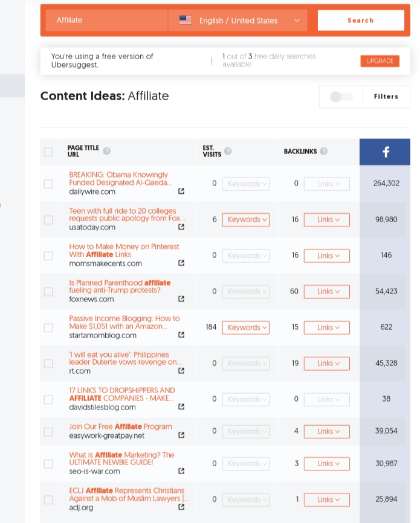Check the select-all checkbox in table header
The image size is (420, 523).
tap(48, 152)
